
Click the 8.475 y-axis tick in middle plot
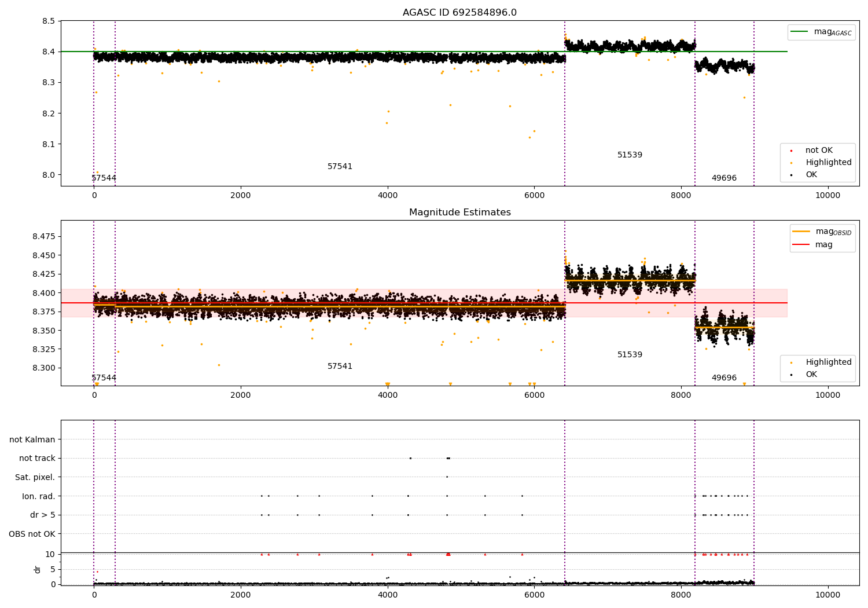click(43, 236)
